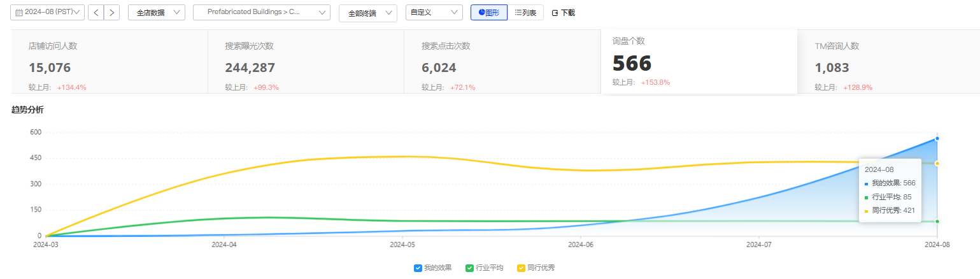Switch to 图形 chart view
This screenshot has width=980, height=279.
(x=488, y=12)
